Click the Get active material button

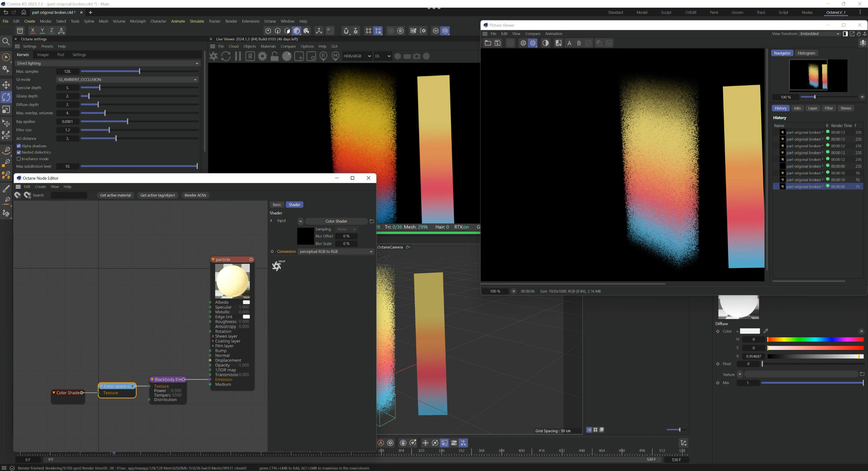pos(115,195)
